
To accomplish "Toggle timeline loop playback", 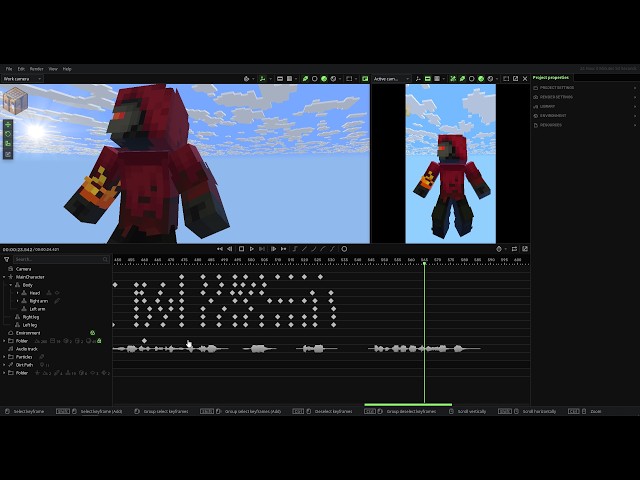I will 514,249.
